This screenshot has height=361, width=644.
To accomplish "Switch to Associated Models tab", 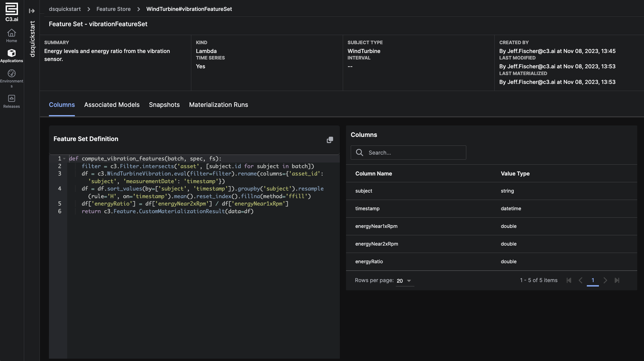I will click(x=112, y=105).
